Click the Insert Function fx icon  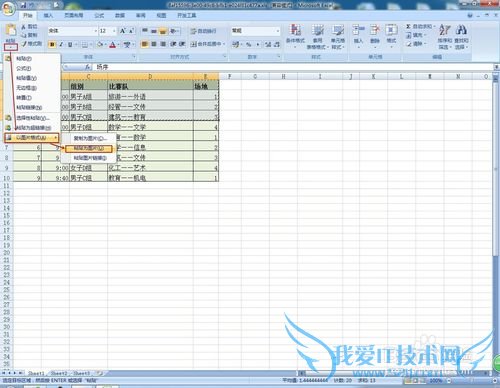click(x=88, y=67)
